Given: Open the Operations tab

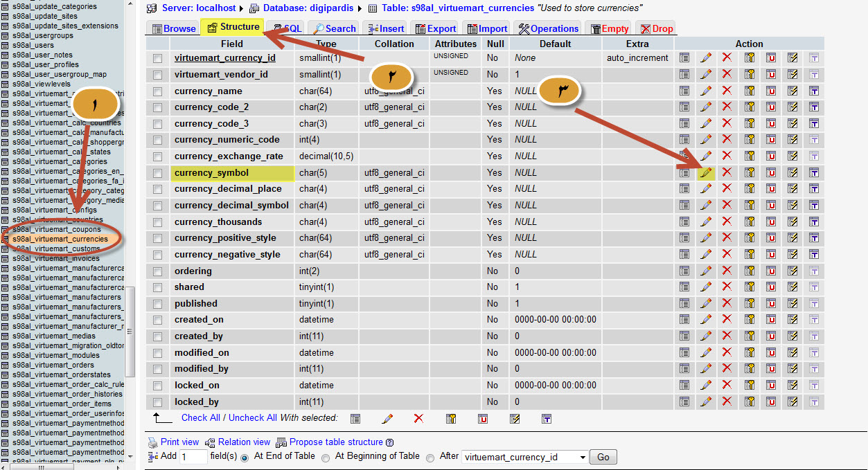Looking at the screenshot, I should tap(548, 28).
